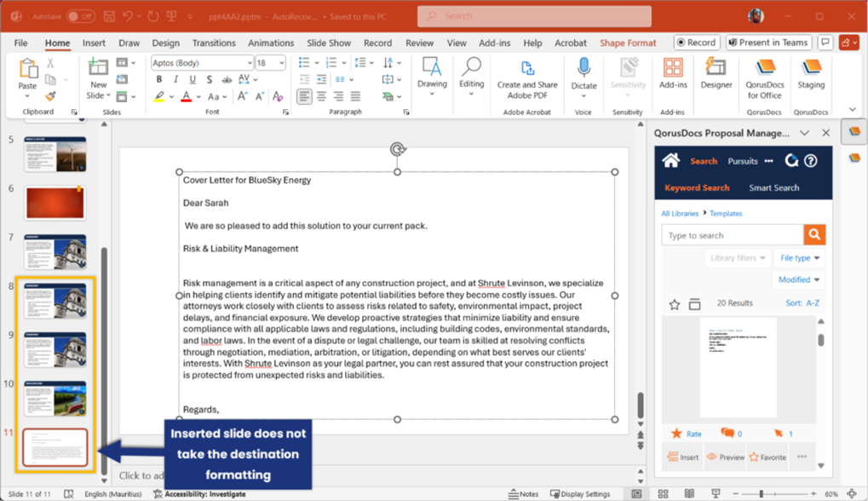The height and width of the screenshot is (501, 868).
Task: Open the font size 18 dropdown
Action: tap(282, 63)
